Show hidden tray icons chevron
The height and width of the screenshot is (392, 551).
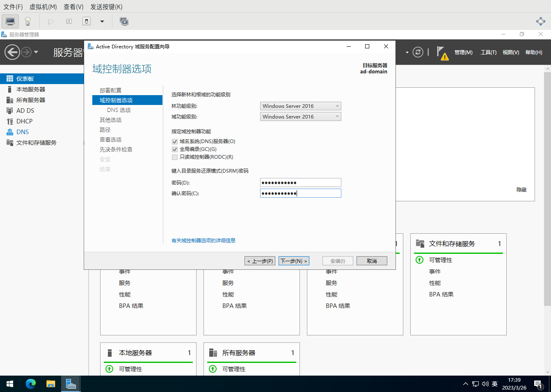pyautogui.click(x=465, y=384)
